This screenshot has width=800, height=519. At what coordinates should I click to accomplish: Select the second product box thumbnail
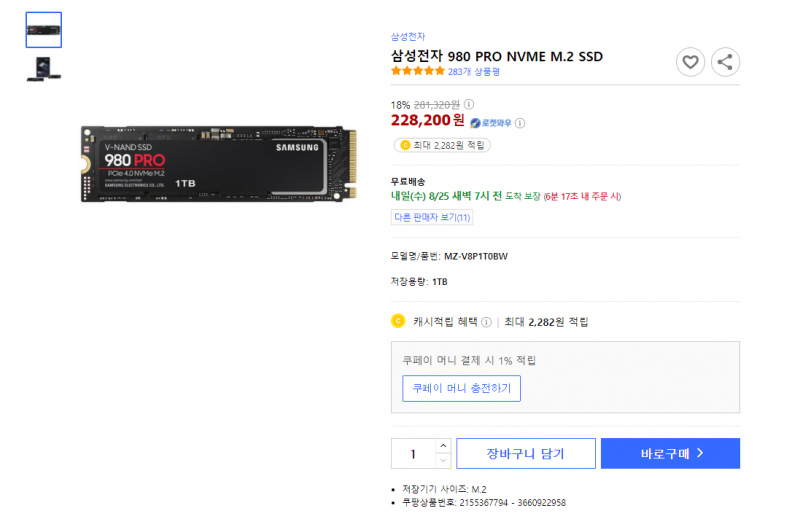click(44, 69)
